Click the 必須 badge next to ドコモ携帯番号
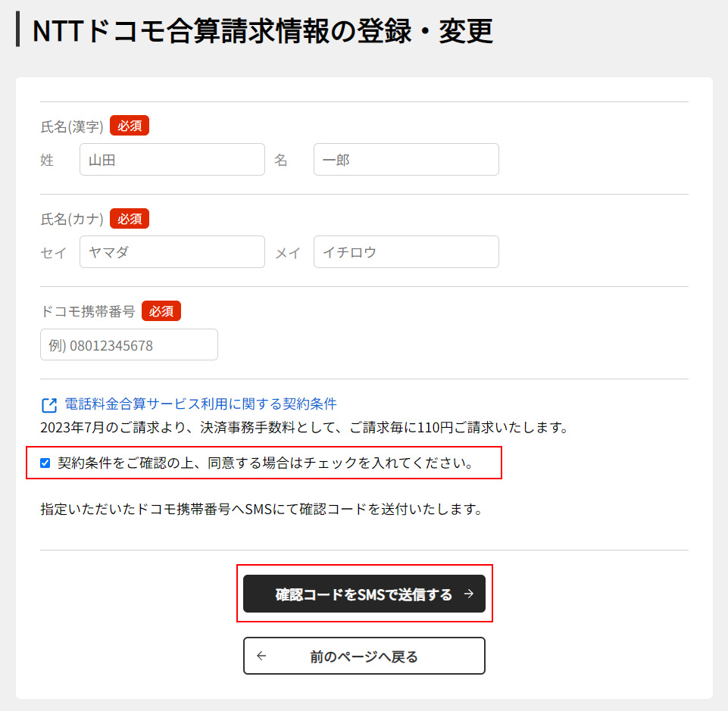728x711 pixels. 161,310
